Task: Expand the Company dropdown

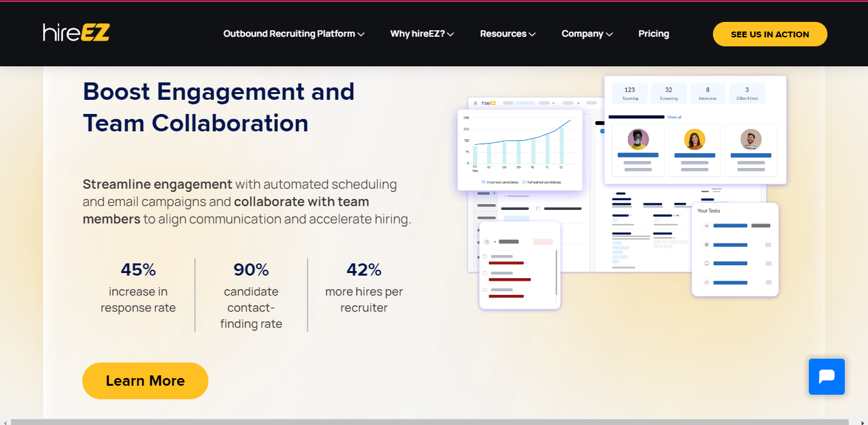Action: 586,33
